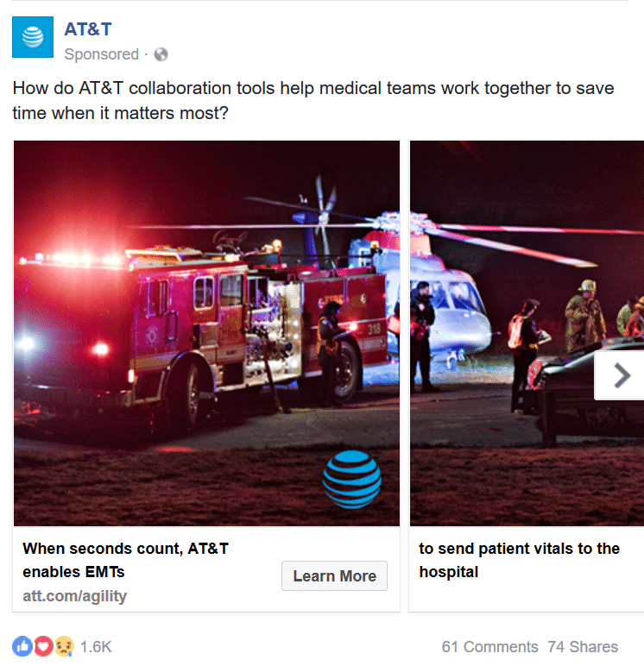Click 'to send patient vitals to the hospital' headline
644x666 pixels.
pos(519,560)
